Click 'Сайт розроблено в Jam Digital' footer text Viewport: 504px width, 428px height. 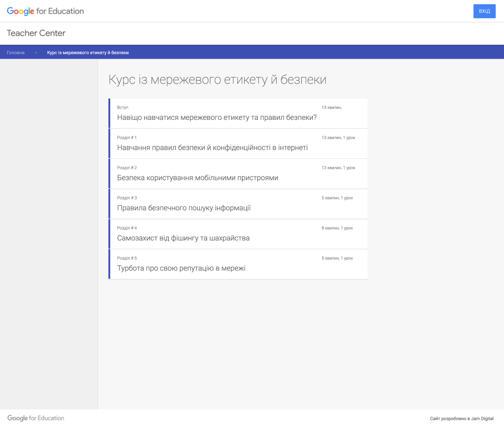click(461, 419)
